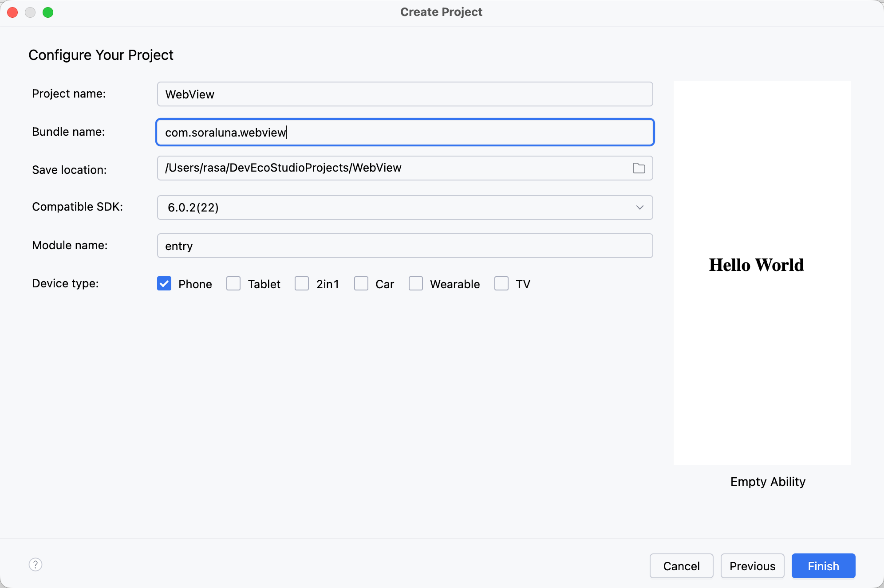Enable the TV device type

[x=501, y=283]
